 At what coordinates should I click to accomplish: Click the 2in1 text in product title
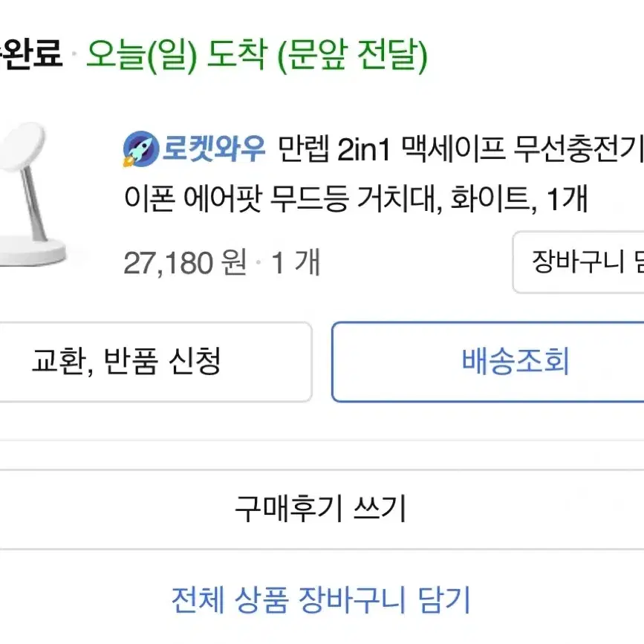(363, 149)
